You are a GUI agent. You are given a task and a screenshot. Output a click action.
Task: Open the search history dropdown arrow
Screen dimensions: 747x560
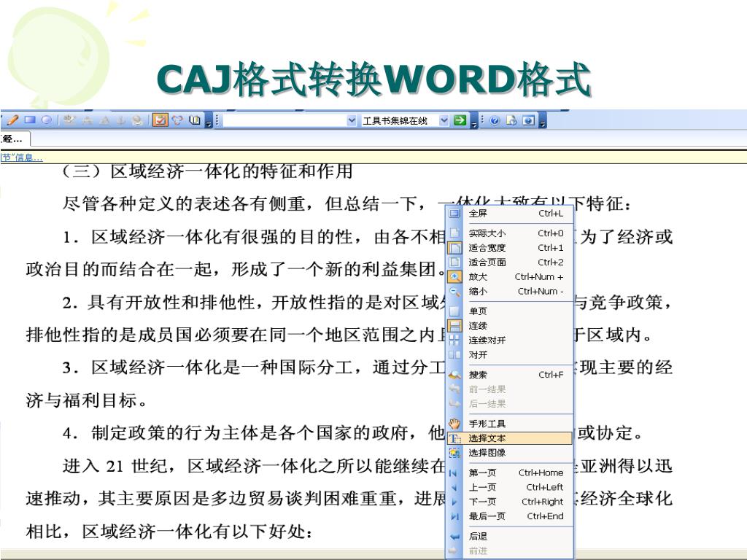(352, 120)
